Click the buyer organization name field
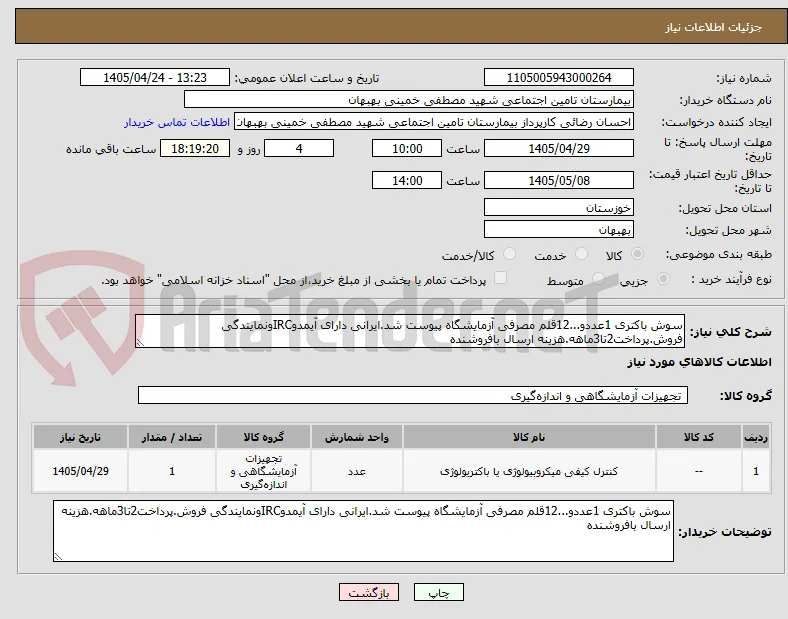 409,99
